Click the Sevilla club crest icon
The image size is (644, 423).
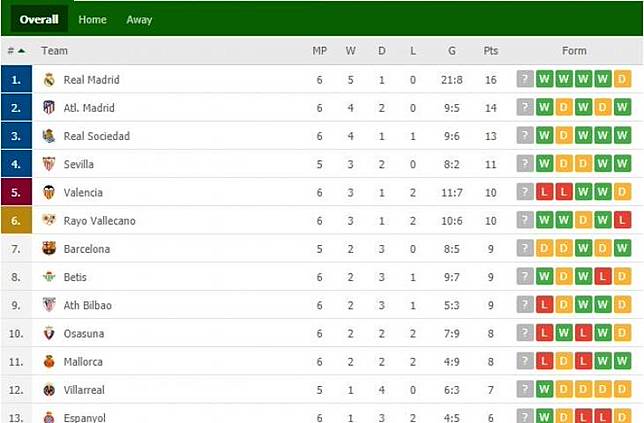pyautogui.click(x=49, y=164)
